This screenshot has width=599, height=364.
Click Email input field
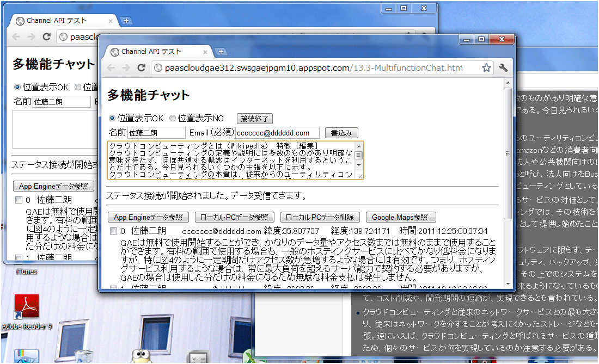277,133
